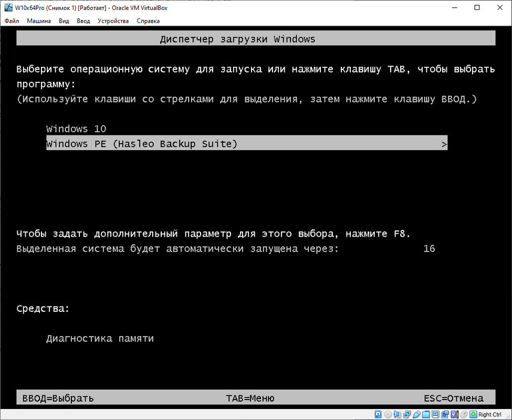Click the TAB=Меню hint
This screenshot has height=420, width=512.
(x=250, y=398)
